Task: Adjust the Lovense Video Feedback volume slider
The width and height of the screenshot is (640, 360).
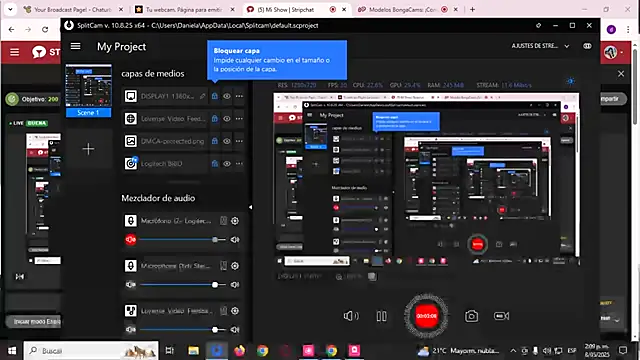Action: pos(182,329)
